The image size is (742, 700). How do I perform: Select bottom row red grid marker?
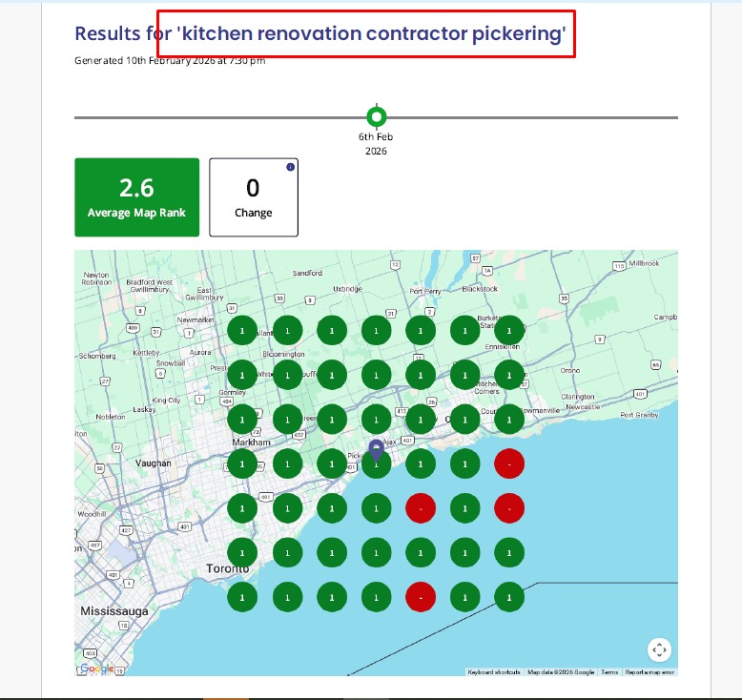[x=421, y=597]
